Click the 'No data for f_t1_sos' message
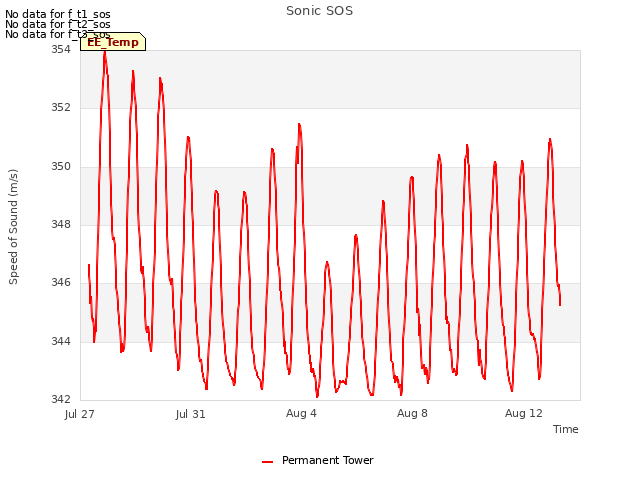 58,14
